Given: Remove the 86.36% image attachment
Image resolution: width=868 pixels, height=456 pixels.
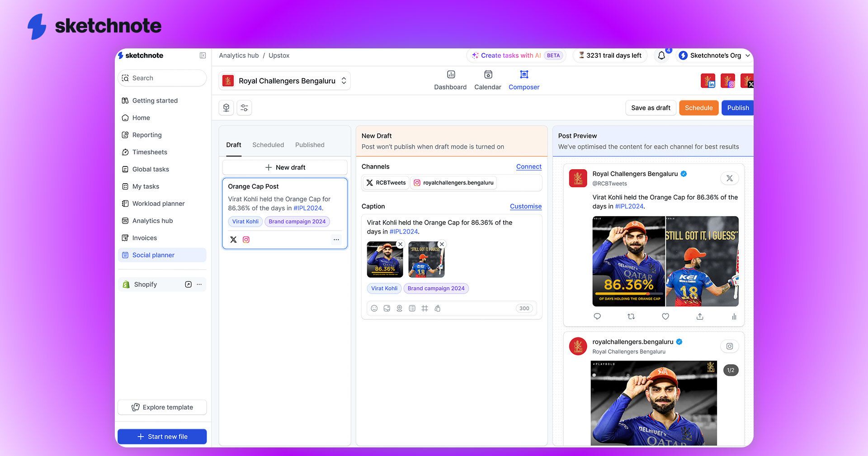Looking at the screenshot, I should click(400, 244).
